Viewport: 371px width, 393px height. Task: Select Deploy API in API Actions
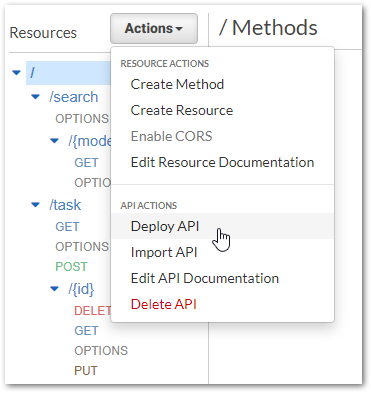[222, 226]
